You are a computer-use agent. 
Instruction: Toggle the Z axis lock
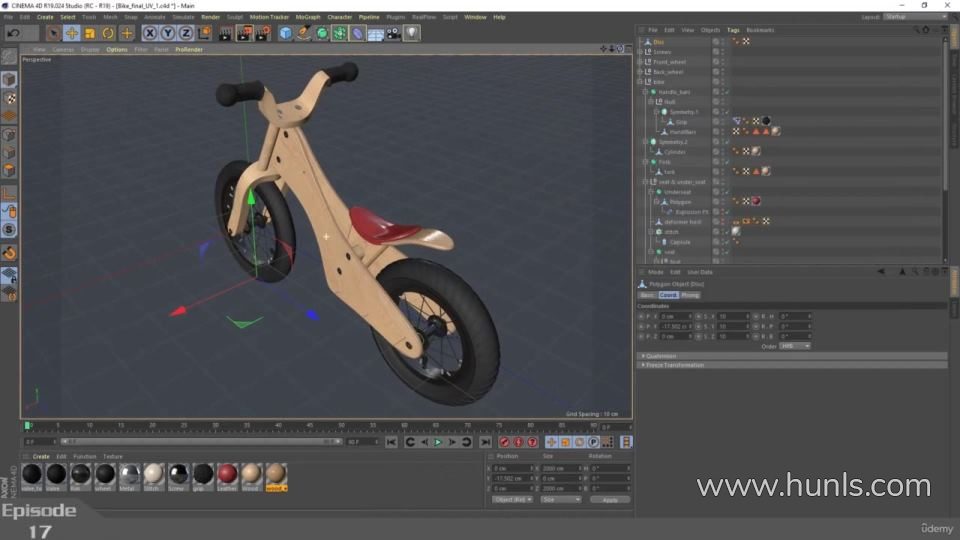pyautogui.click(x=186, y=33)
